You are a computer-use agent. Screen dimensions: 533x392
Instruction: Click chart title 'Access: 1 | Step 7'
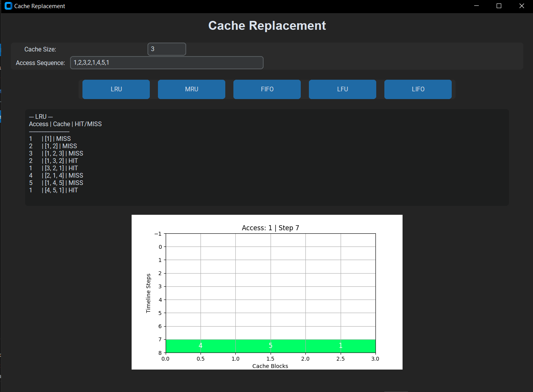tap(270, 228)
